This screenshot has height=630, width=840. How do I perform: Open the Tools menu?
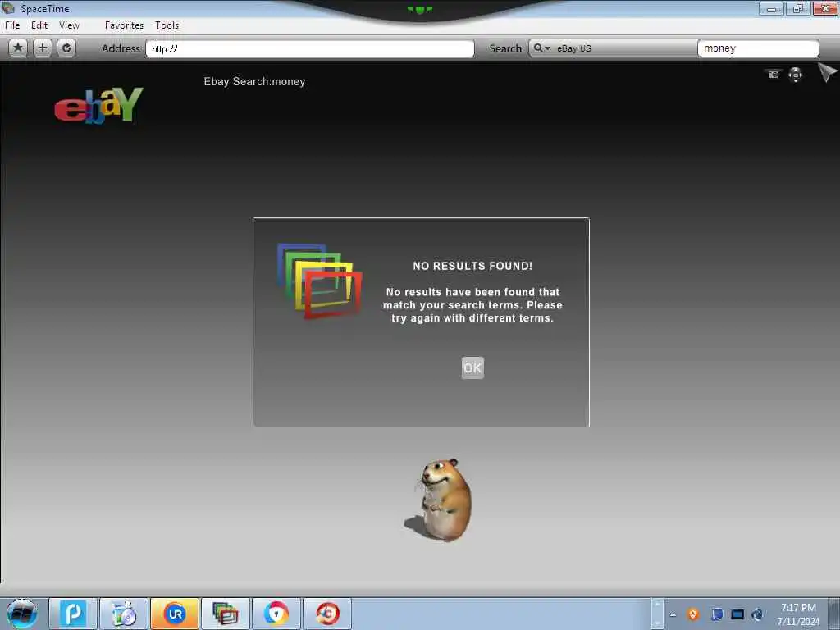click(167, 25)
